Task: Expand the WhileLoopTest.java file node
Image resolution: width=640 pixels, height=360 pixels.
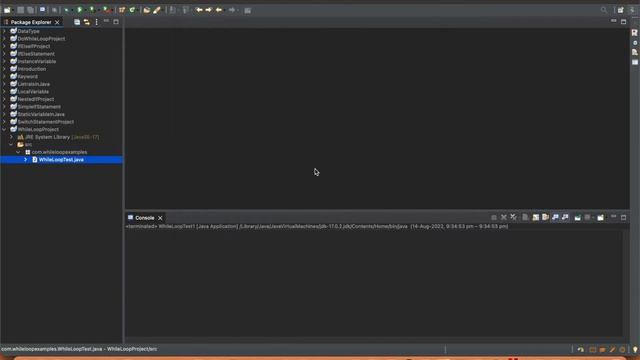Action: 25,160
